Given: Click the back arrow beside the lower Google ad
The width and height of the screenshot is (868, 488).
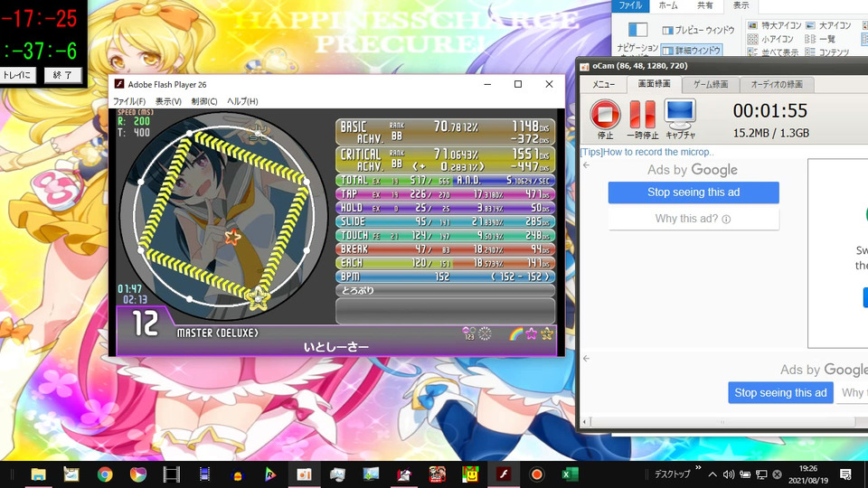Looking at the screenshot, I should click(586, 359).
